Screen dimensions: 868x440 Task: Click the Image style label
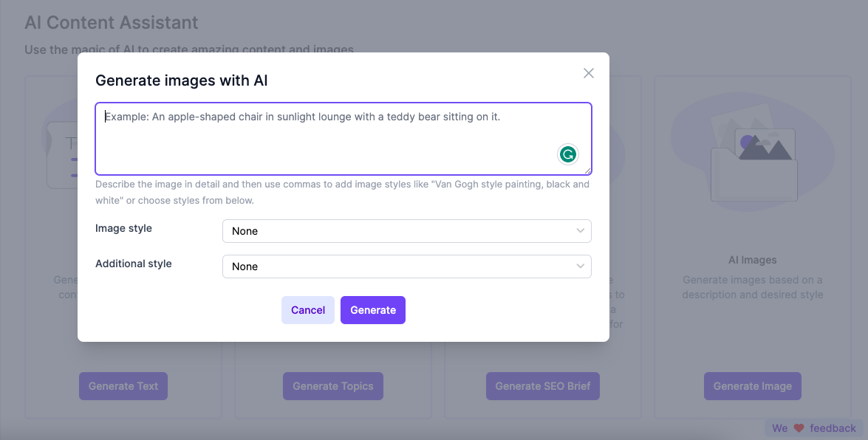[x=123, y=228]
